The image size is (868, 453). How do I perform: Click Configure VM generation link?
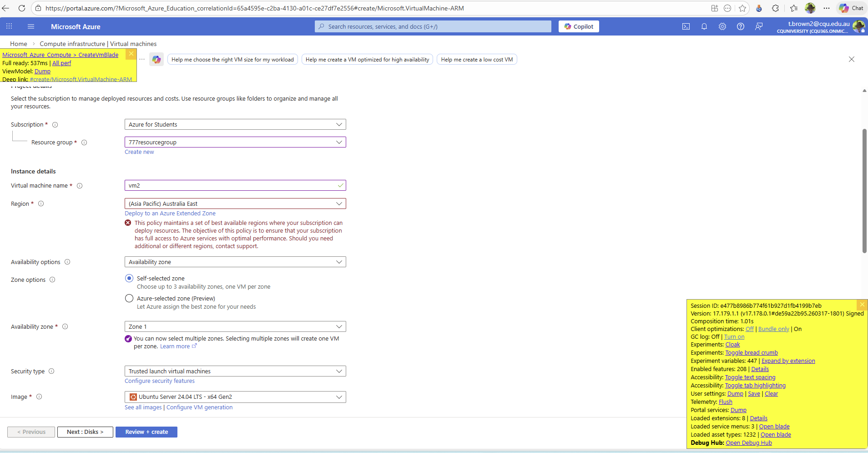(199, 407)
